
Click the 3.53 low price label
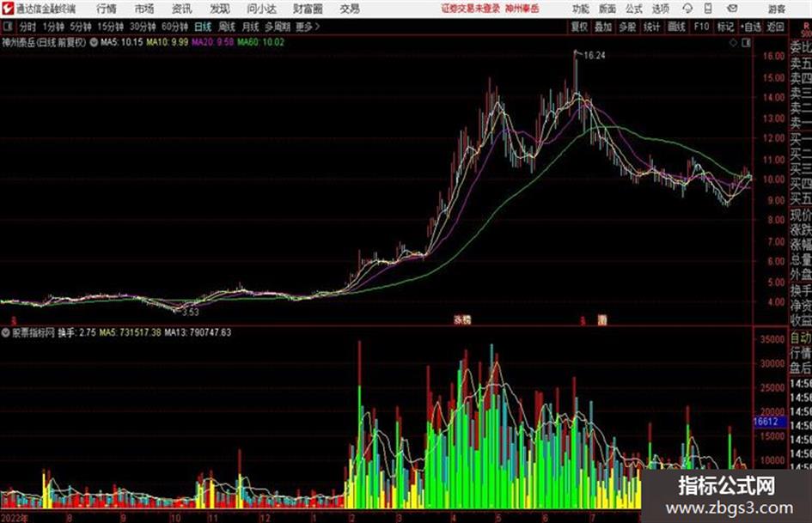pos(190,312)
